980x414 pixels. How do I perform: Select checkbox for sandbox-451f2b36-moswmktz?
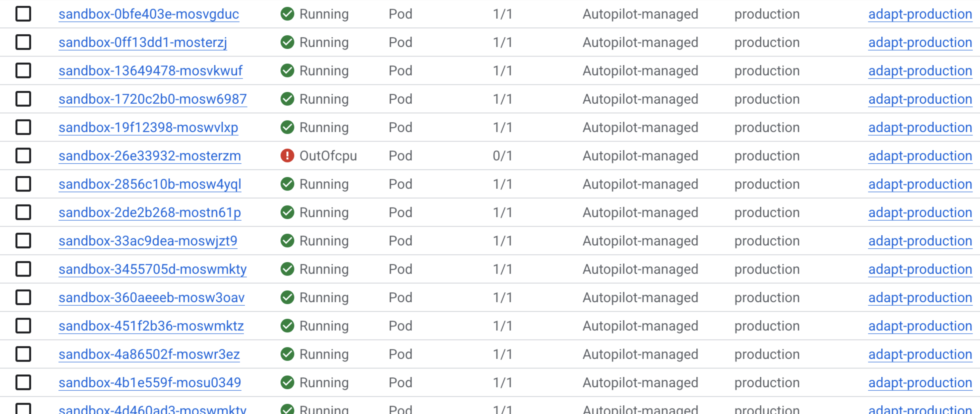tap(23, 326)
